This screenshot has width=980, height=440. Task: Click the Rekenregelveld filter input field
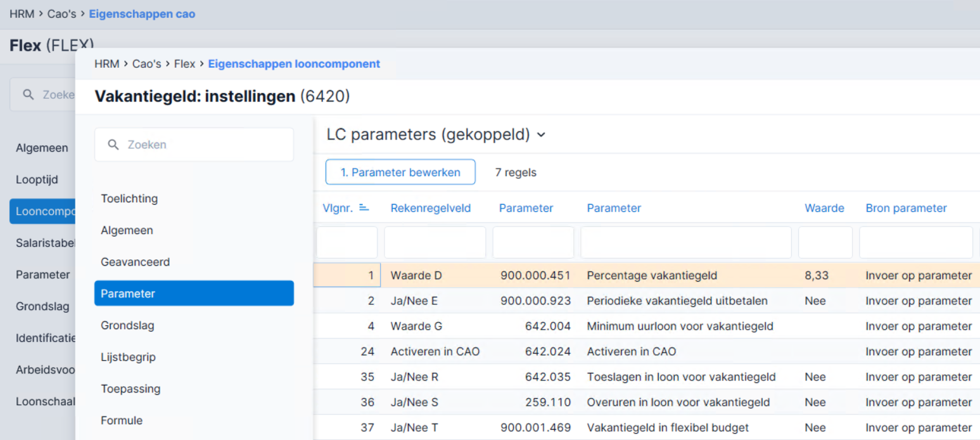tap(435, 243)
